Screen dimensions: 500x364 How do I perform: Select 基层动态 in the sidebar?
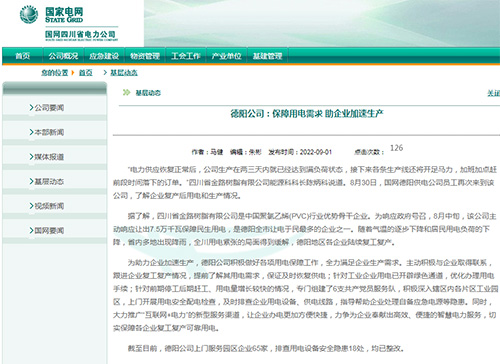pos(49,182)
